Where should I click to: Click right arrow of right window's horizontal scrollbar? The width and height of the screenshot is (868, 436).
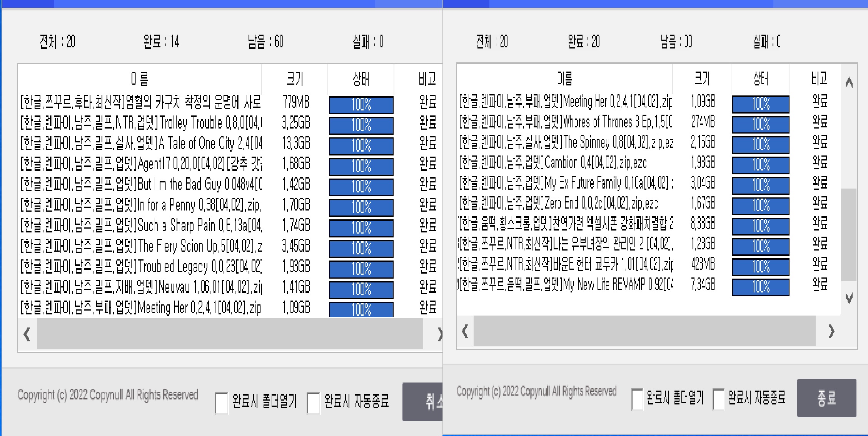point(831,331)
